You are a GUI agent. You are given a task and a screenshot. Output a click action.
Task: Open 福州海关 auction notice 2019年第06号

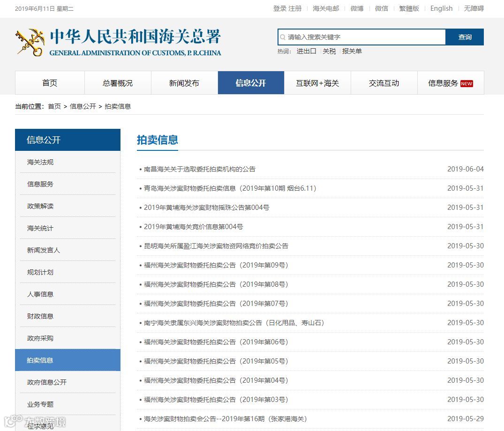216,342
